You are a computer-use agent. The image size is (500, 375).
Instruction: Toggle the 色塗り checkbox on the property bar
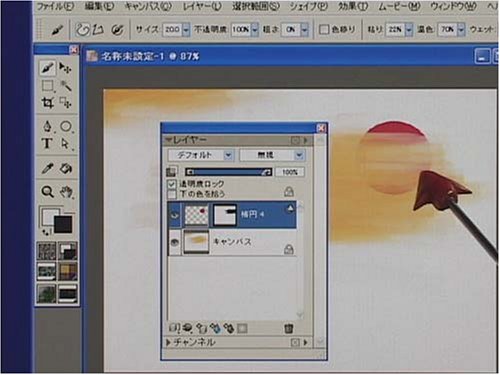click(324, 30)
